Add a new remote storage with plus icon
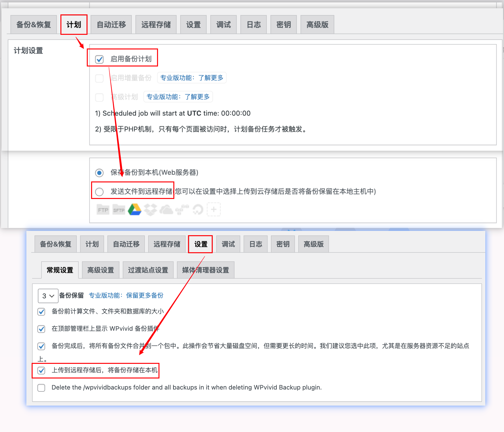This screenshot has height=432, width=504. point(214,210)
